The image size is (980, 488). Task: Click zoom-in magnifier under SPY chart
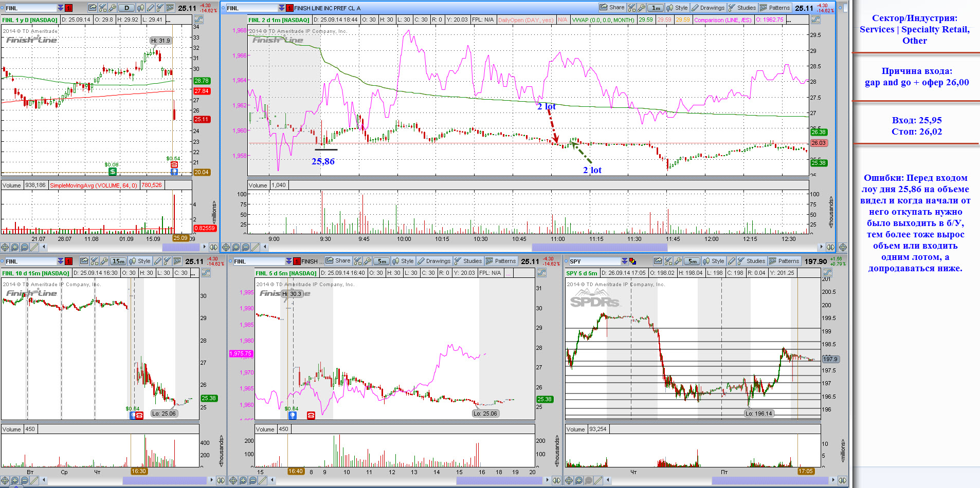tap(579, 480)
